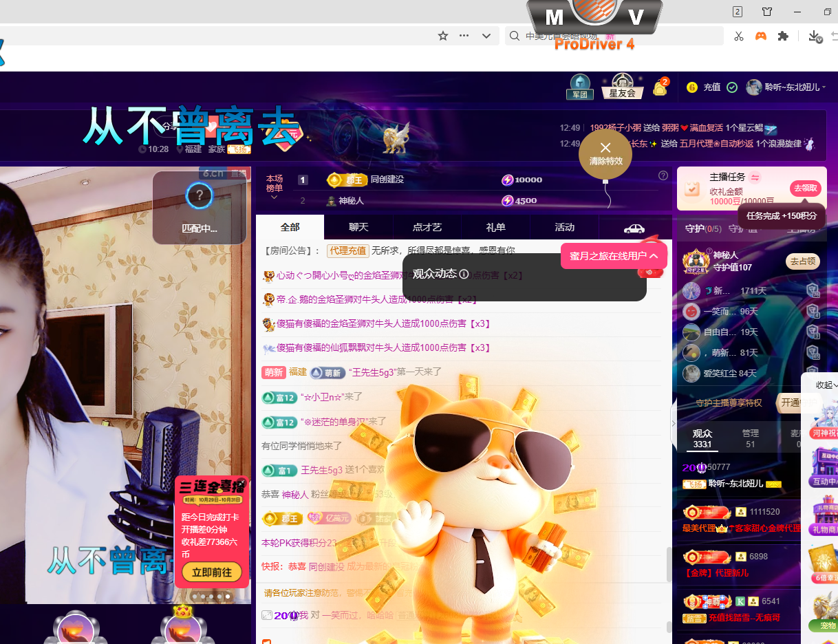Switch to the 礼单 tab
Image resolution: width=838 pixels, height=644 pixels.
pos(495,228)
